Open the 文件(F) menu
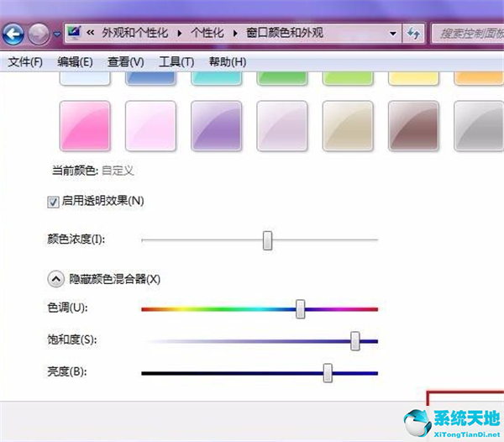Screen dimensions: 504x442 [x=25, y=61]
